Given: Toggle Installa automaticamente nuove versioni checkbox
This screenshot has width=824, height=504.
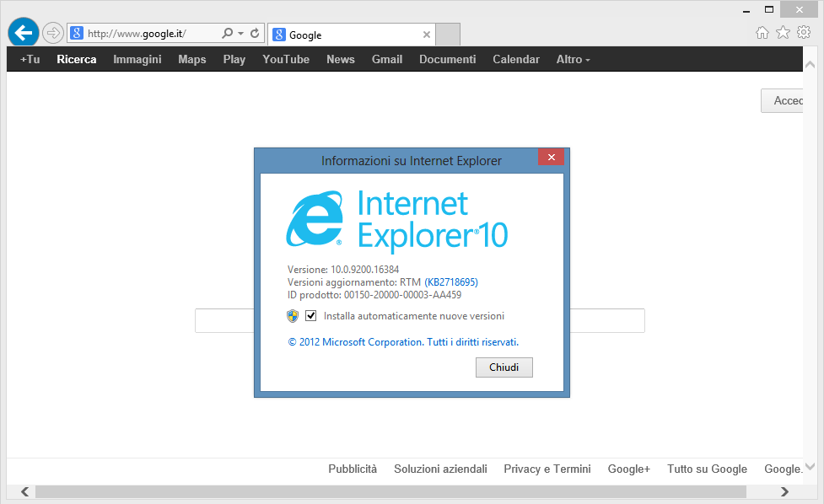Looking at the screenshot, I should (x=311, y=315).
